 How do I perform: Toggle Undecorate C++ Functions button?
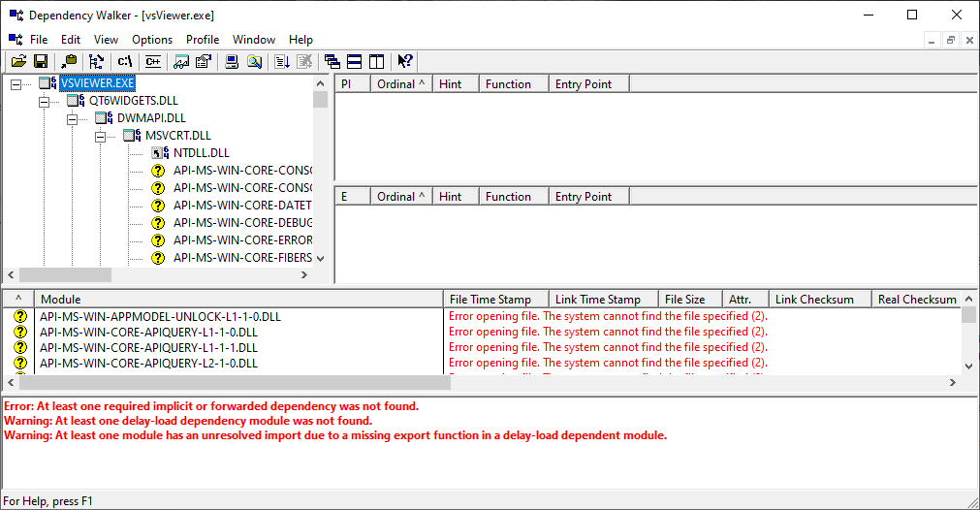[152, 62]
